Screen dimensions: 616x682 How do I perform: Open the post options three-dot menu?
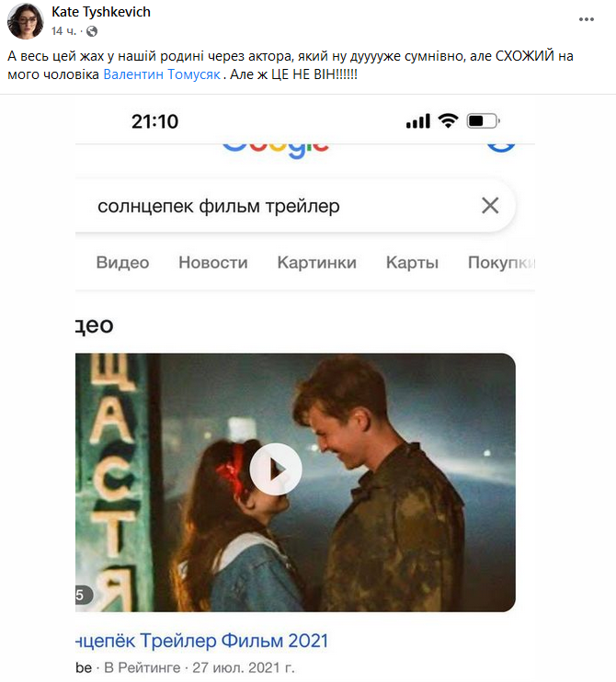point(586,19)
